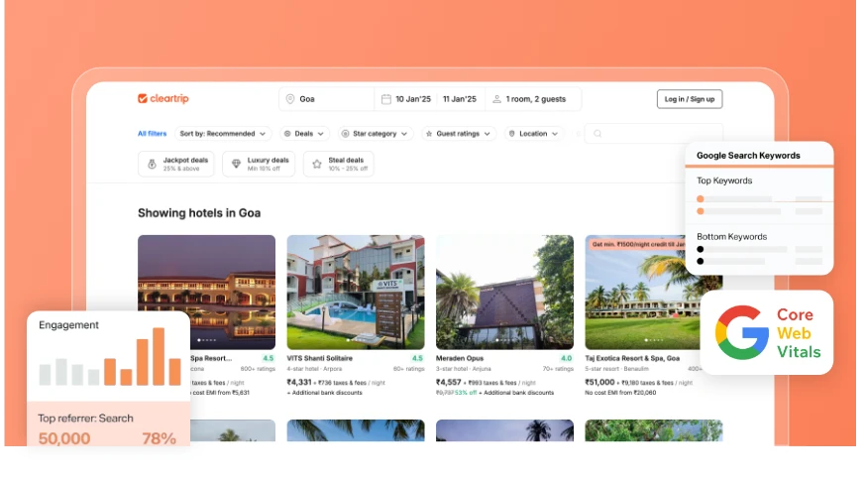Click the Steal deals star icon
The image size is (868, 481).
317,164
